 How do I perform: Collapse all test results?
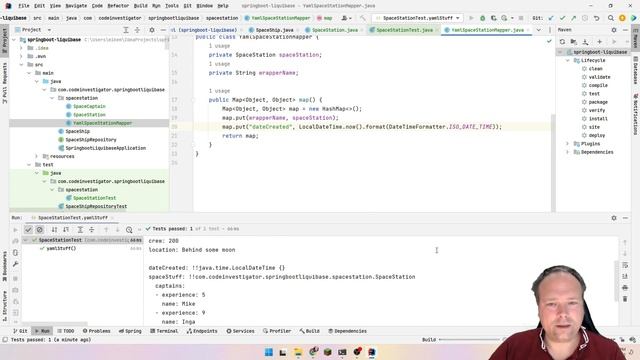coord(92,229)
